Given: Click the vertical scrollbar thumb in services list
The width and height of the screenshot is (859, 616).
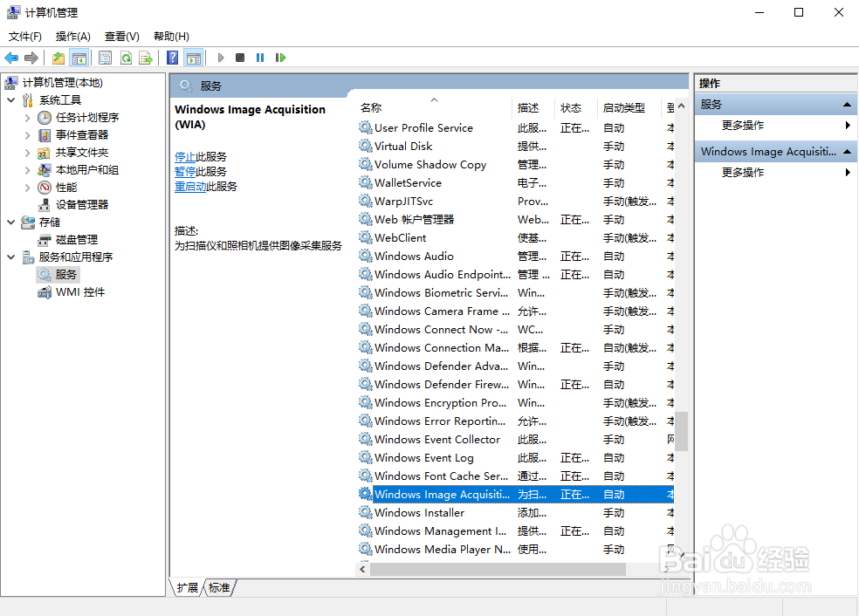Looking at the screenshot, I should tap(682, 431).
